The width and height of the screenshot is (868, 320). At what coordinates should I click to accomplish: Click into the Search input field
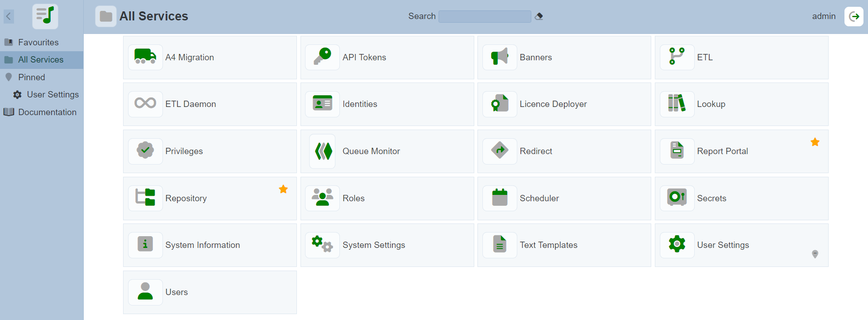point(484,16)
